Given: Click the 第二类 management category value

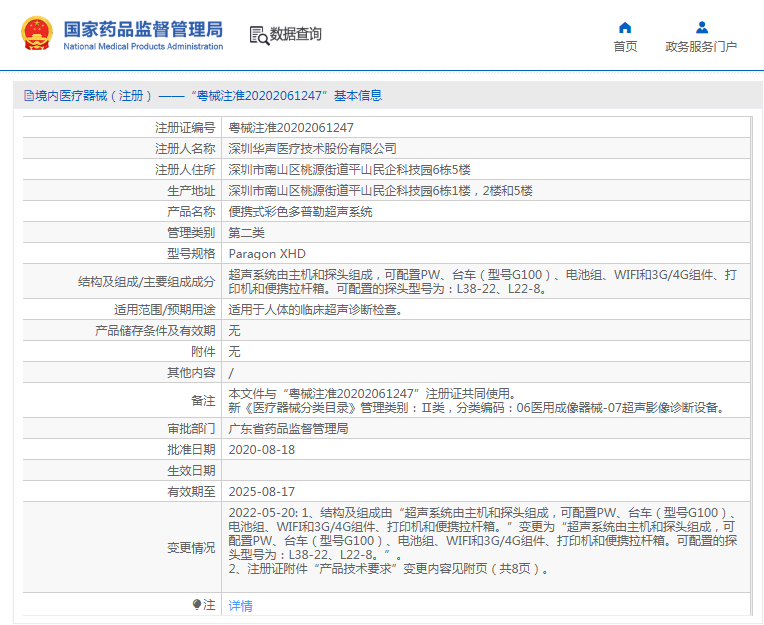Looking at the screenshot, I should tap(247, 232).
